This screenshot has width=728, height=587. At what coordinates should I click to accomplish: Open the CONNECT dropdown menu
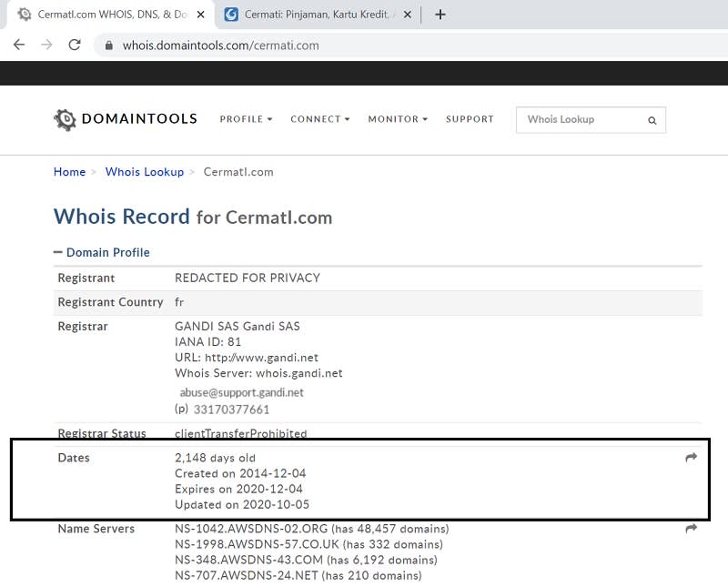pos(320,119)
